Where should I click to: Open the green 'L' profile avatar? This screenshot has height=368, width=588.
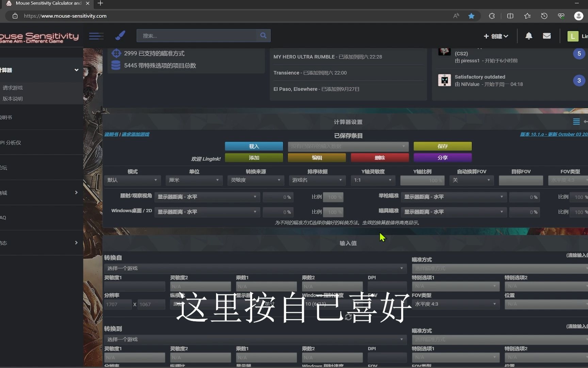573,36
